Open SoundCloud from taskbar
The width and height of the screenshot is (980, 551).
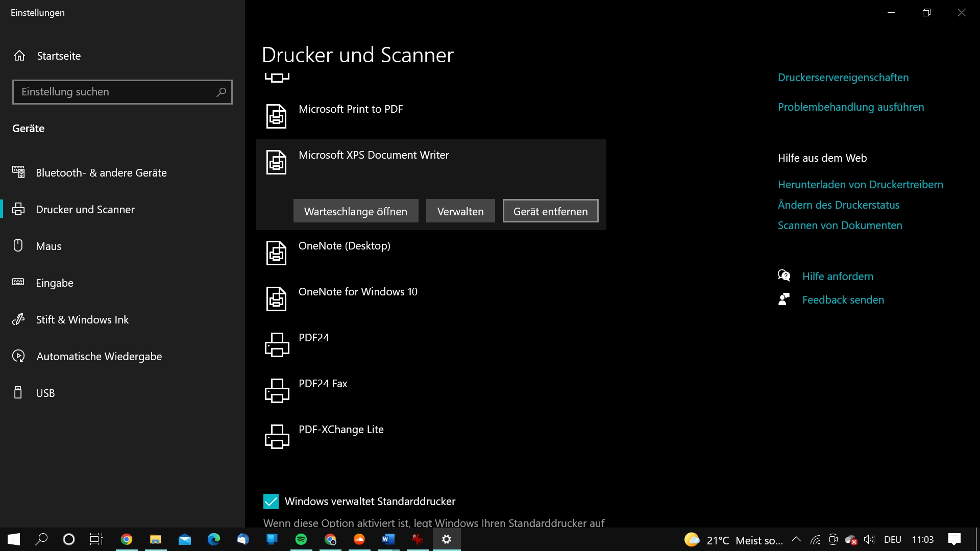pyautogui.click(x=359, y=539)
